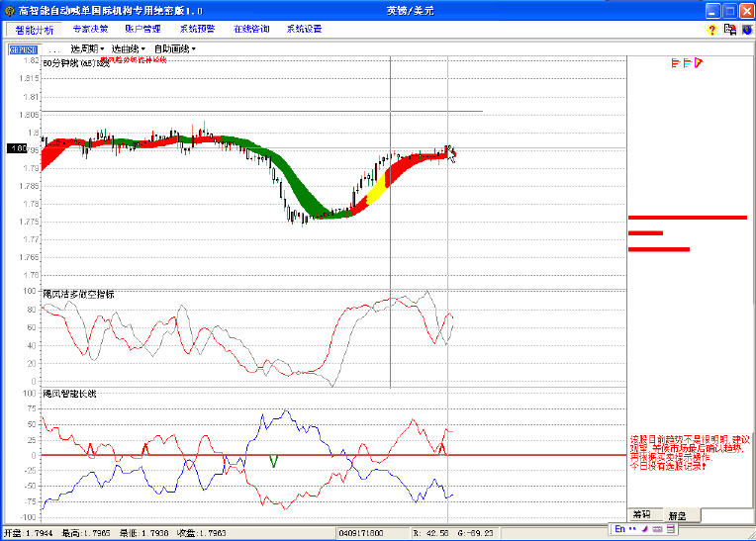Click the En language bar indicator
The width and height of the screenshot is (756, 541).
click(620, 529)
